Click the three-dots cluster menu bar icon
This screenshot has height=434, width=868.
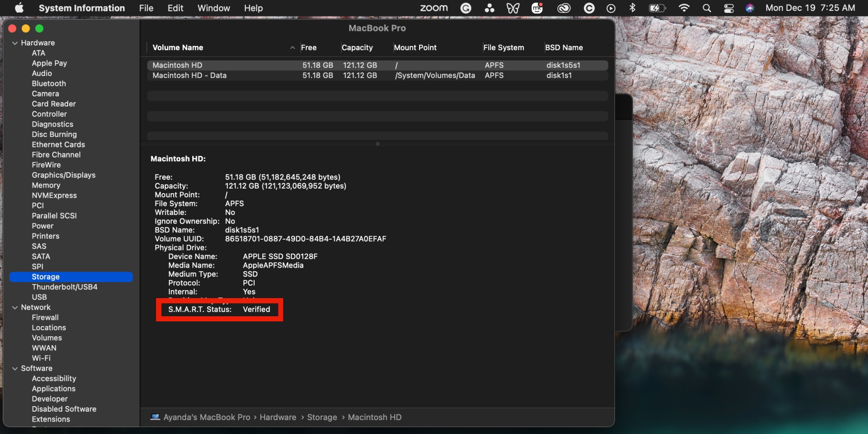489,8
